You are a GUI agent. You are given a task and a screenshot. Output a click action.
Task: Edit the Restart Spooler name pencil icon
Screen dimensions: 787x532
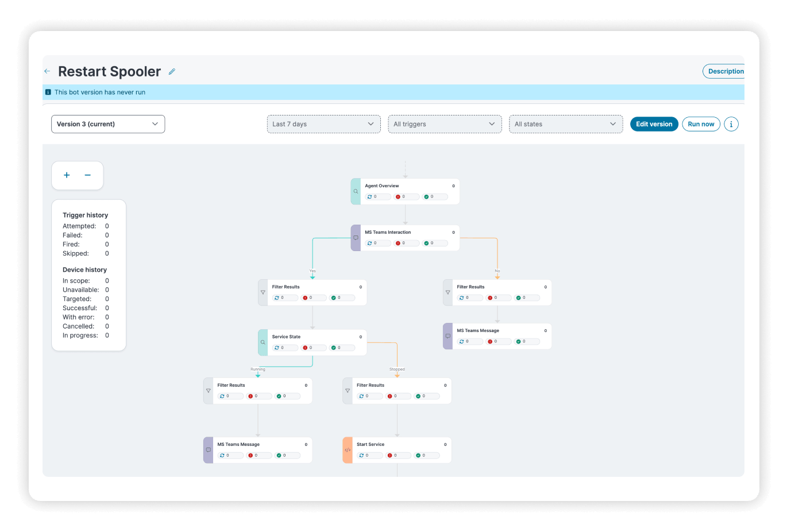[x=172, y=72]
